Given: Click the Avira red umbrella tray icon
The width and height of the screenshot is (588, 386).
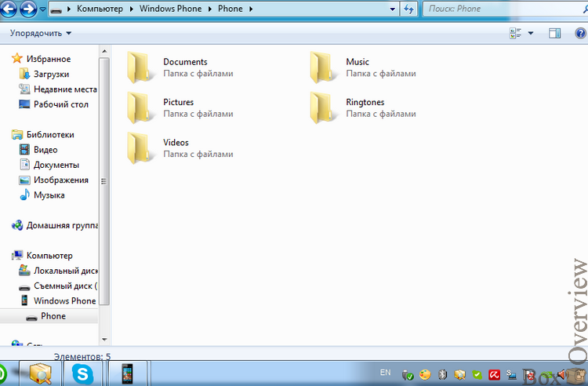Looking at the screenshot, I should tap(494, 374).
